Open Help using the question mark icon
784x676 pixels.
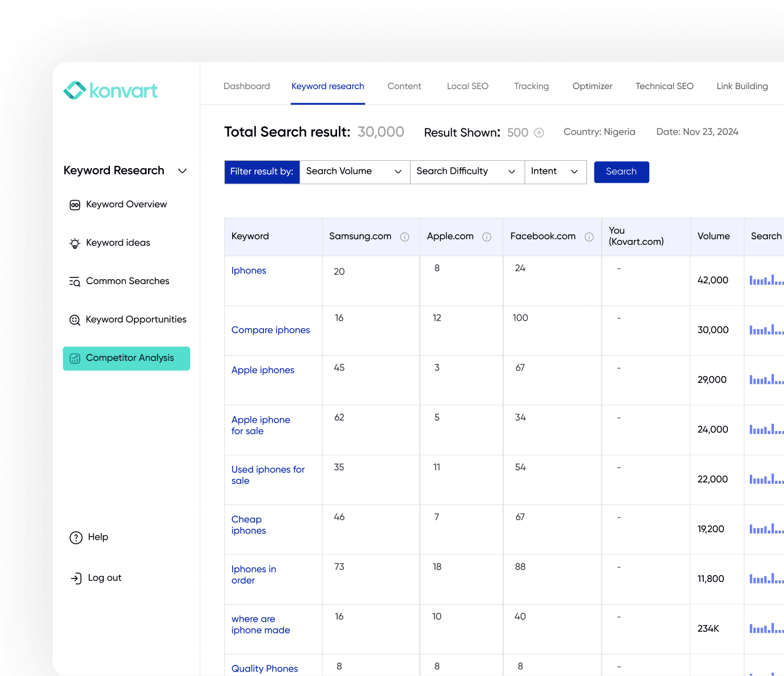click(76, 538)
